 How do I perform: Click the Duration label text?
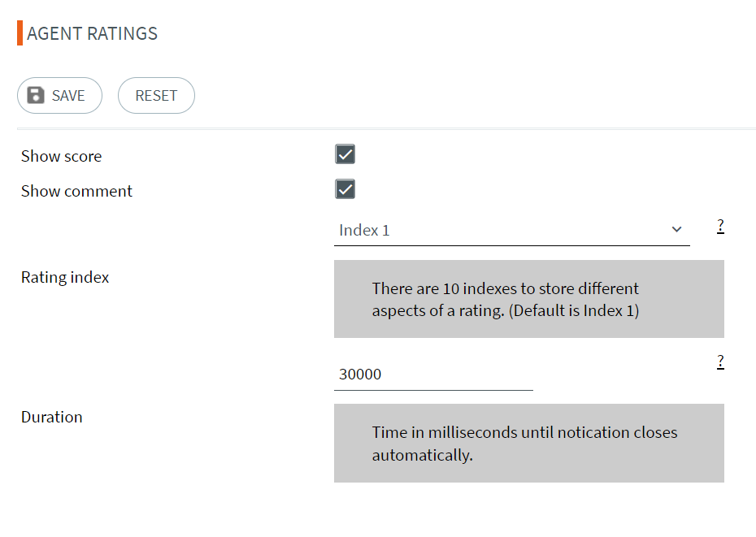[x=51, y=417]
